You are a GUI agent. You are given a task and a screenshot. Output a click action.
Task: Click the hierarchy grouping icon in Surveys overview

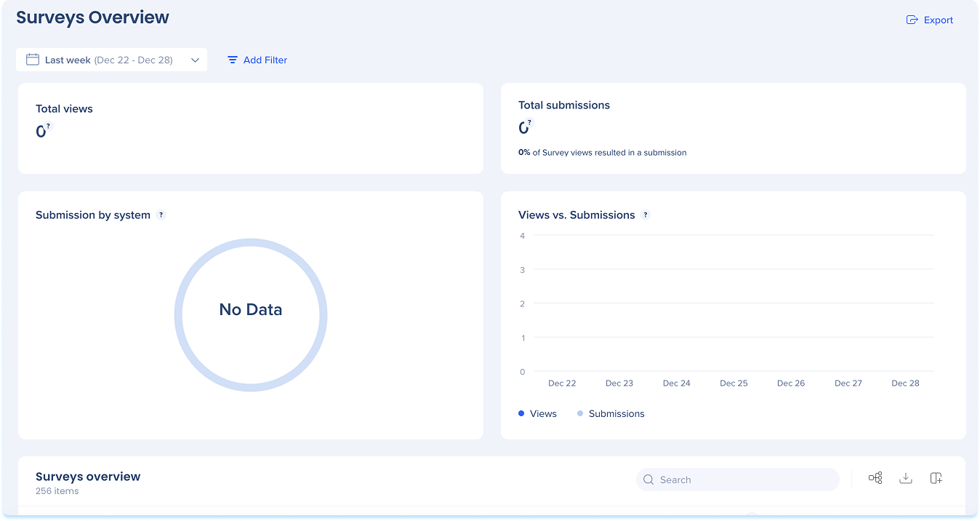tap(875, 478)
